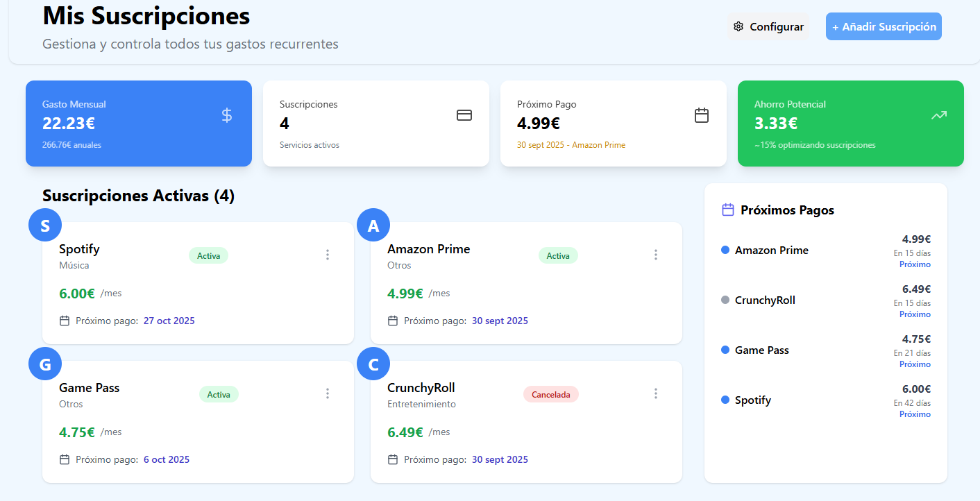Click the dollar sign icon in Gasto Mensual
980x501 pixels.
point(227,115)
